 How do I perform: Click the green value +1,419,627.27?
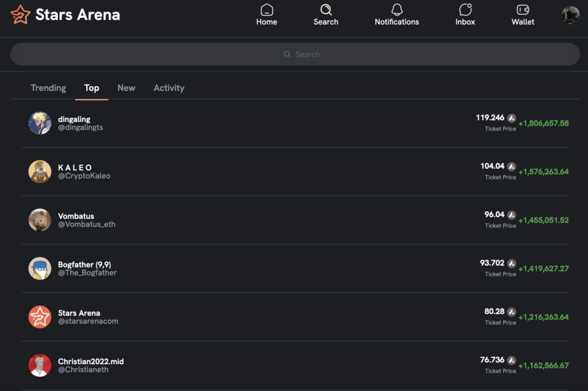543,269
